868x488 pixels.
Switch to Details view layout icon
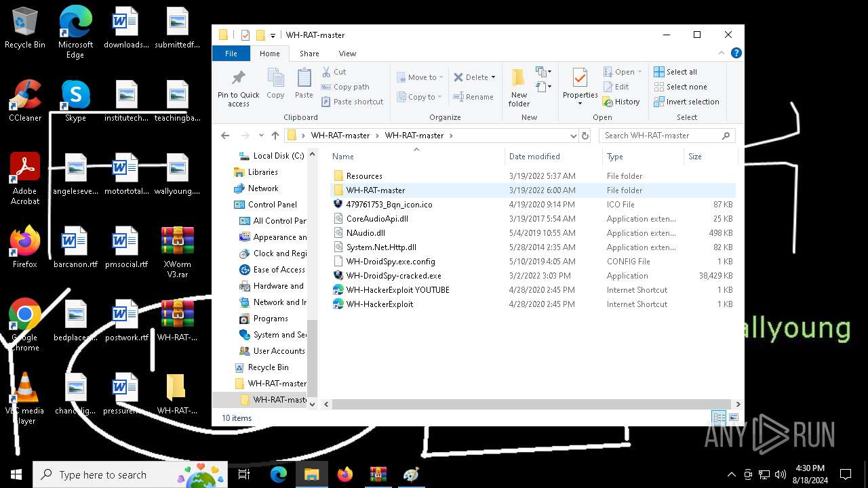click(x=719, y=418)
